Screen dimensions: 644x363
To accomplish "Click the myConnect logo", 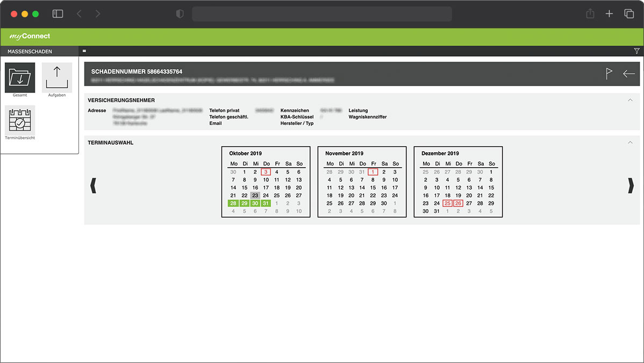I will 30,37.
